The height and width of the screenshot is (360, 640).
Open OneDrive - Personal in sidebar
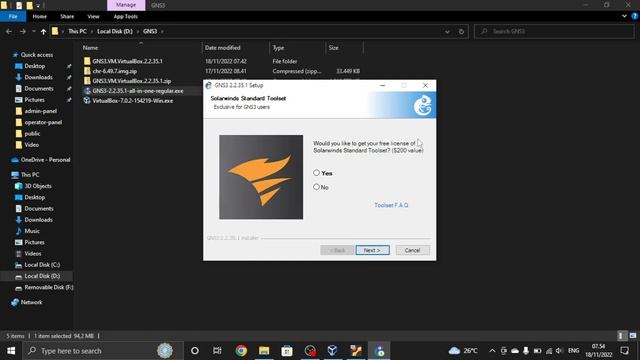[45, 160]
